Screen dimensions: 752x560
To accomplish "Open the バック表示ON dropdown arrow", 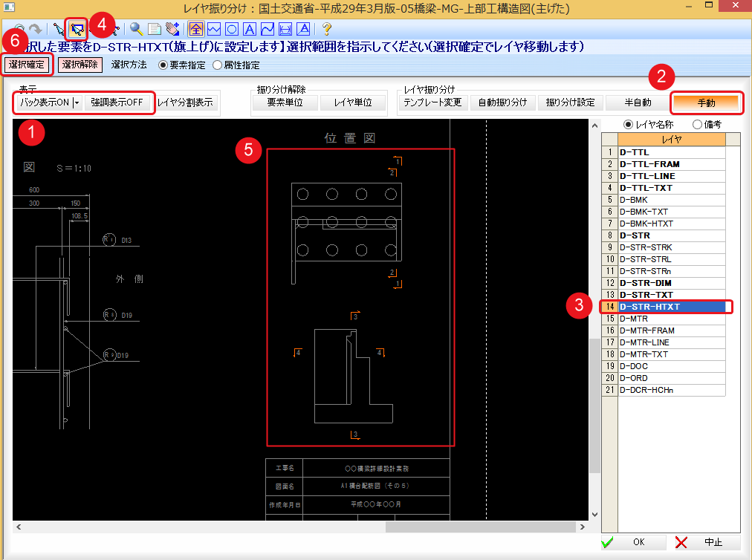I will tap(76, 103).
